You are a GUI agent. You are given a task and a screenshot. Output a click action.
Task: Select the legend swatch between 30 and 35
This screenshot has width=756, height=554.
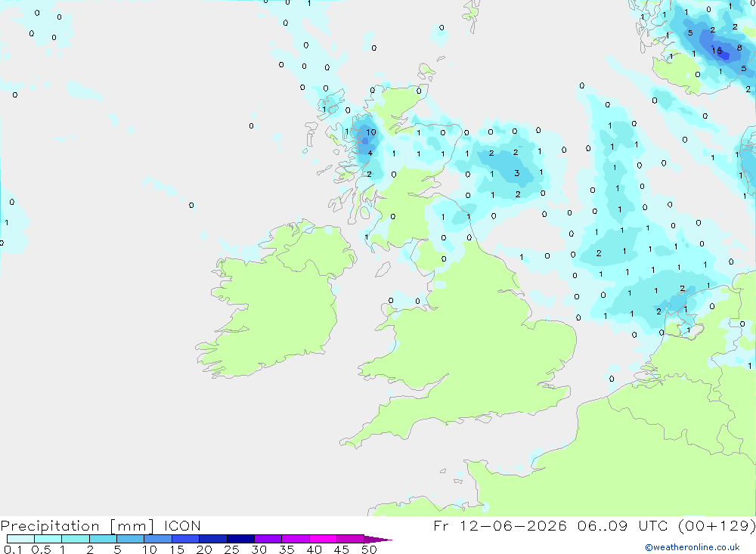pyautogui.click(x=268, y=539)
